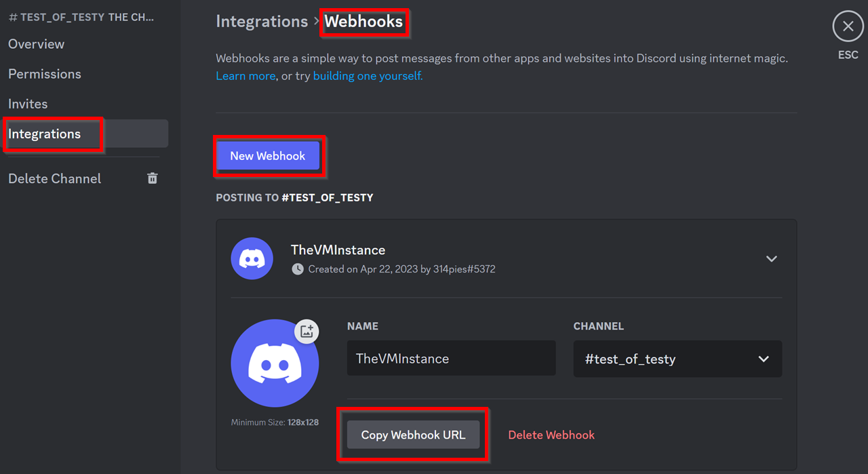Close settings with the X icon

848,26
